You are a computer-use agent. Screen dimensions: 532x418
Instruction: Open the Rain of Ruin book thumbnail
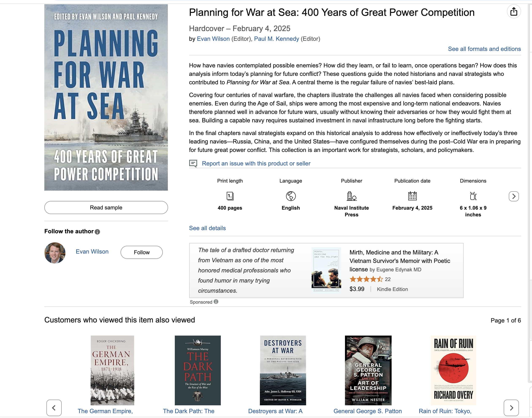pos(453,370)
